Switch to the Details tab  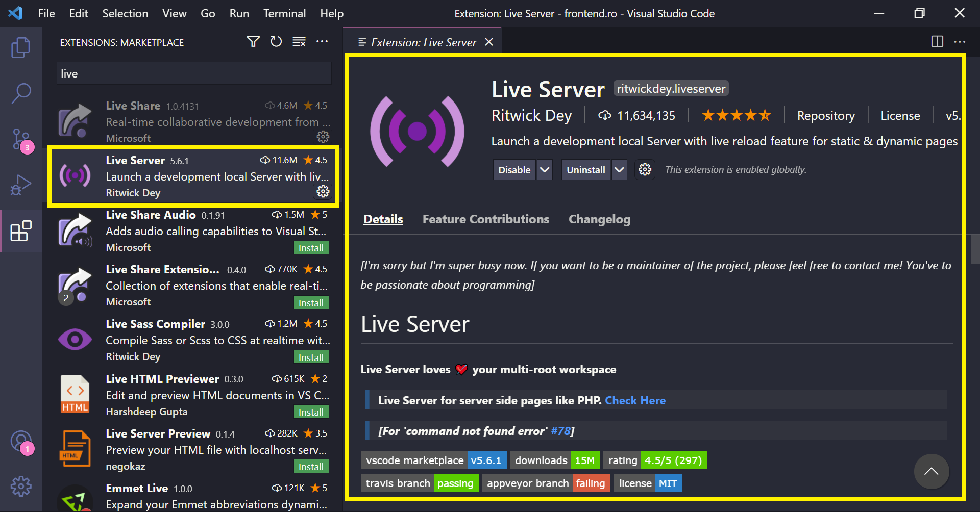(x=383, y=219)
